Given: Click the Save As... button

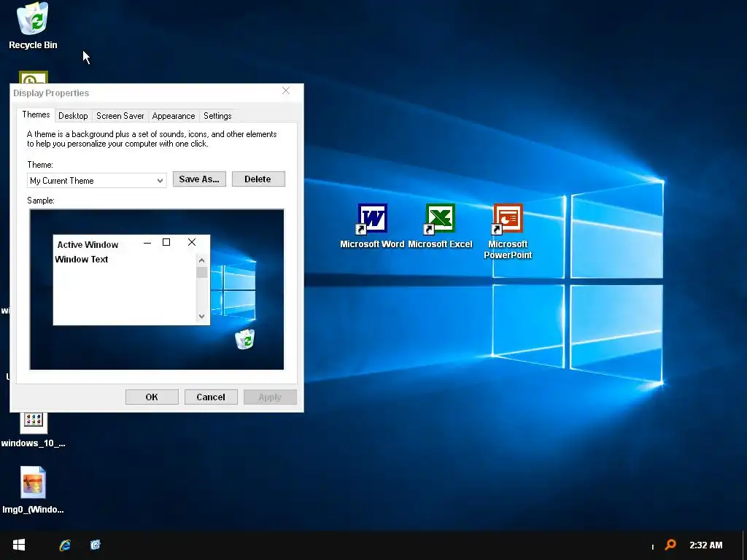Looking at the screenshot, I should [199, 179].
